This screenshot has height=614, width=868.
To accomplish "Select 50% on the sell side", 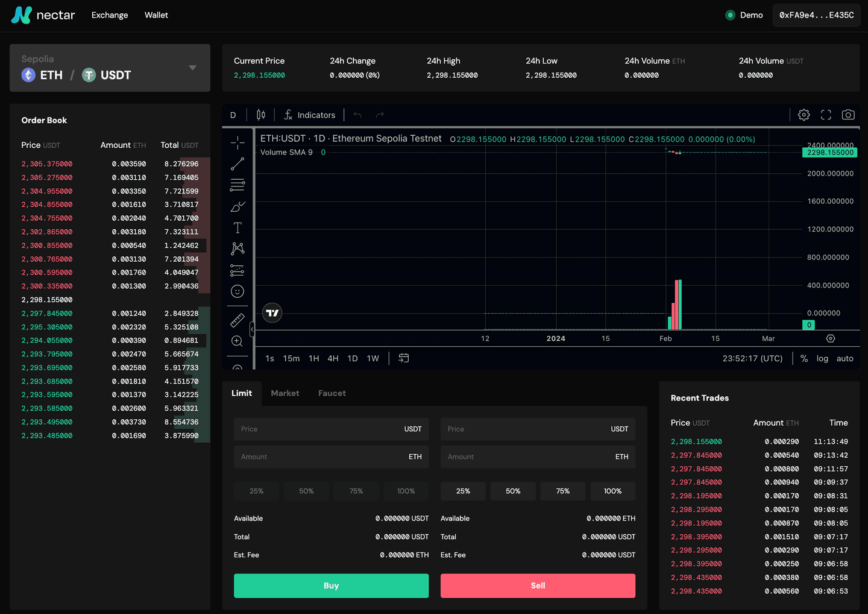I will pyautogui.click(x=513, y=491).
